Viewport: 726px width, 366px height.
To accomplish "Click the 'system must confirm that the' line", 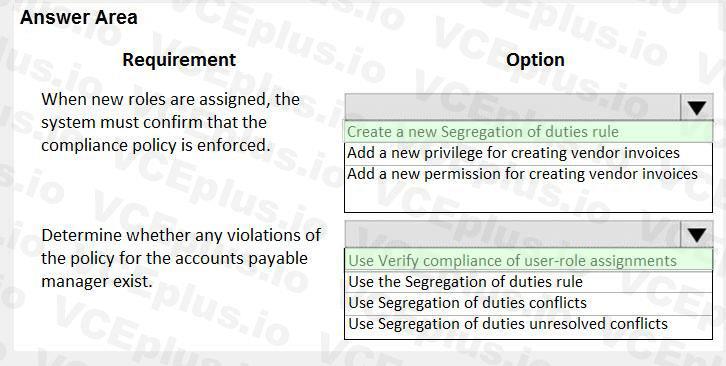I will pyautogui.click(x=154, y=122).
